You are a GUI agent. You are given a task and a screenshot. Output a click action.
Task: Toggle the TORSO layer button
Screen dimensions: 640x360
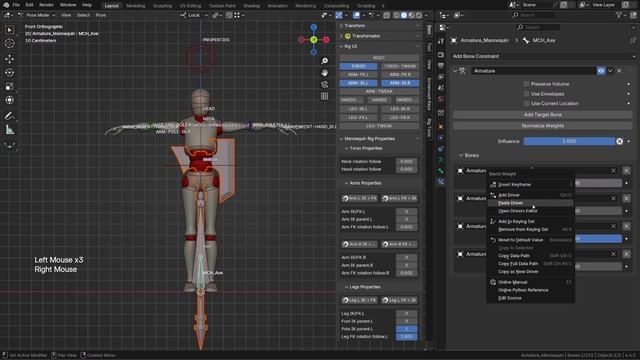[358, 66]
